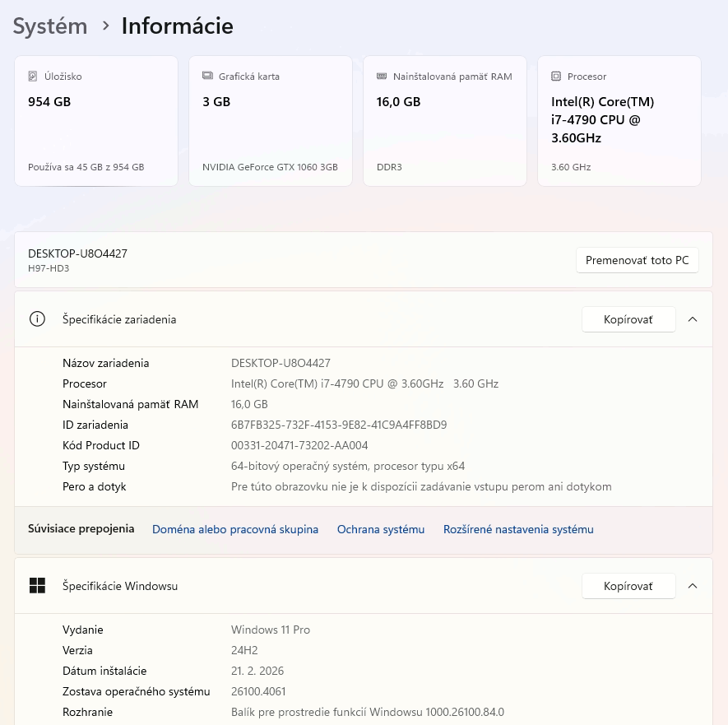This screenshot has width=728, height=725.
Task: Click the info icon beside Špecifikácie zariadenia
Action: 37,319
